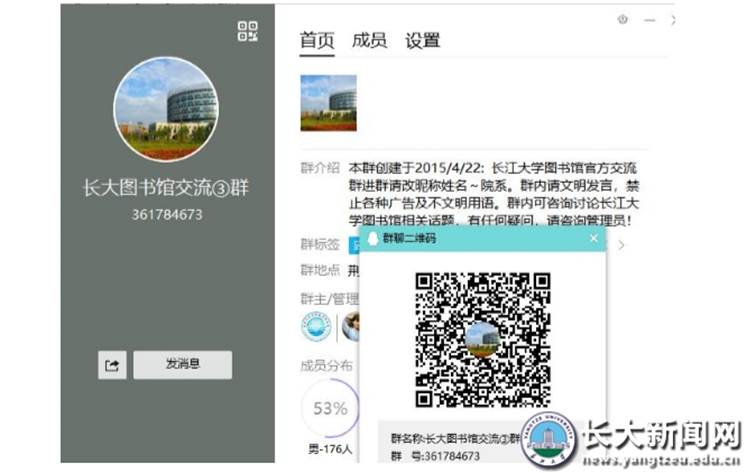Go to the 设置 settings tab
This screenshot has width=747, height=473.
[x=422, y=41]
